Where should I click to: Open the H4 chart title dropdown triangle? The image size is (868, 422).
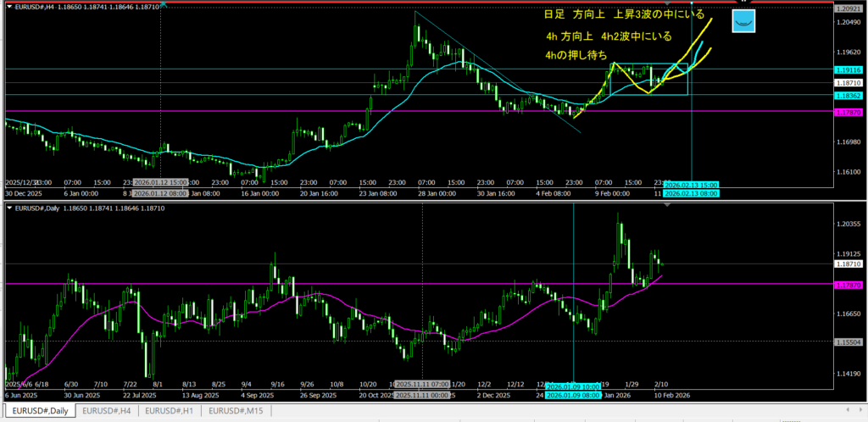[9, 5]
